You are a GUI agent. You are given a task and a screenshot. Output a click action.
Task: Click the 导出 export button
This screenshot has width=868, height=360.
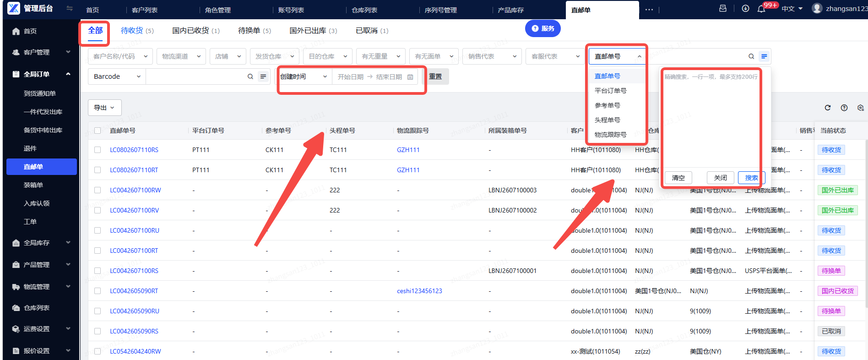click(x=104, y=108)
